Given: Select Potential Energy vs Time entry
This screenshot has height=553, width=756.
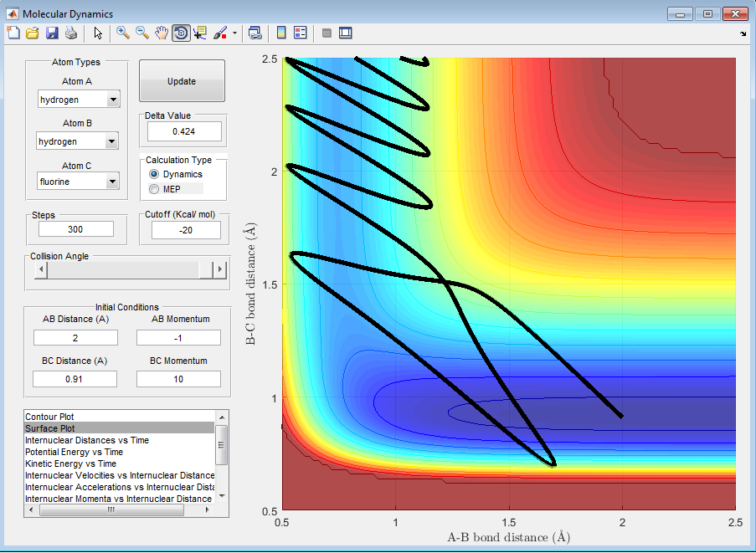Looking at the screenshot, I should tap(74, 452).
